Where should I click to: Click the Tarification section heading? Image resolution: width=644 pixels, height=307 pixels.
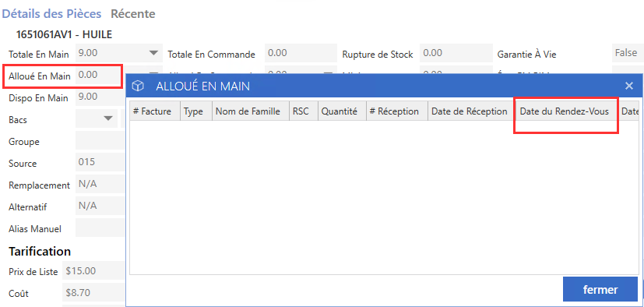40,251
